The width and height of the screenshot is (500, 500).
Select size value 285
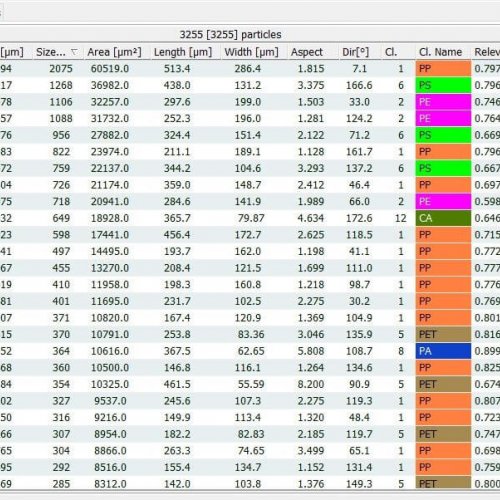click(61, 484)
